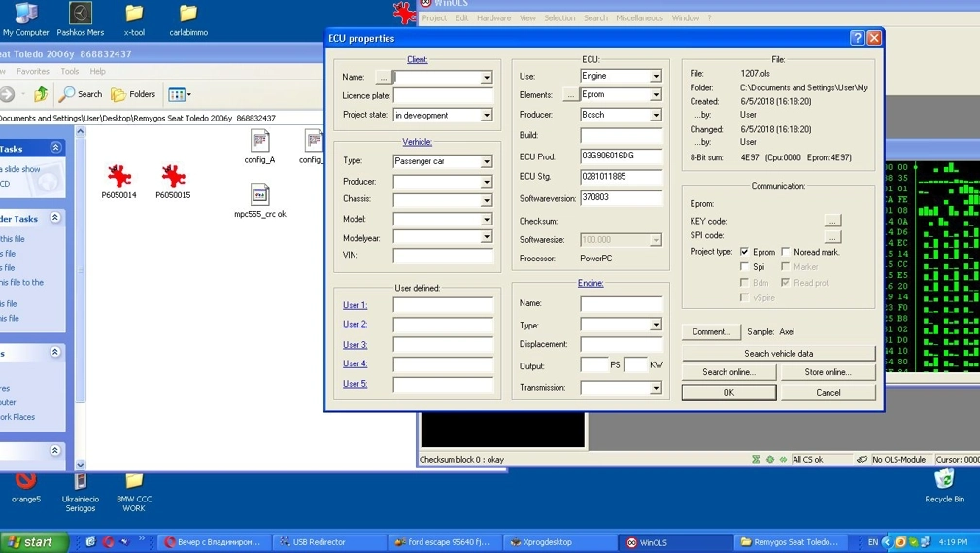Click Folders in Explorer toolbar
980x553 pixels.
[x=133, y=94]
